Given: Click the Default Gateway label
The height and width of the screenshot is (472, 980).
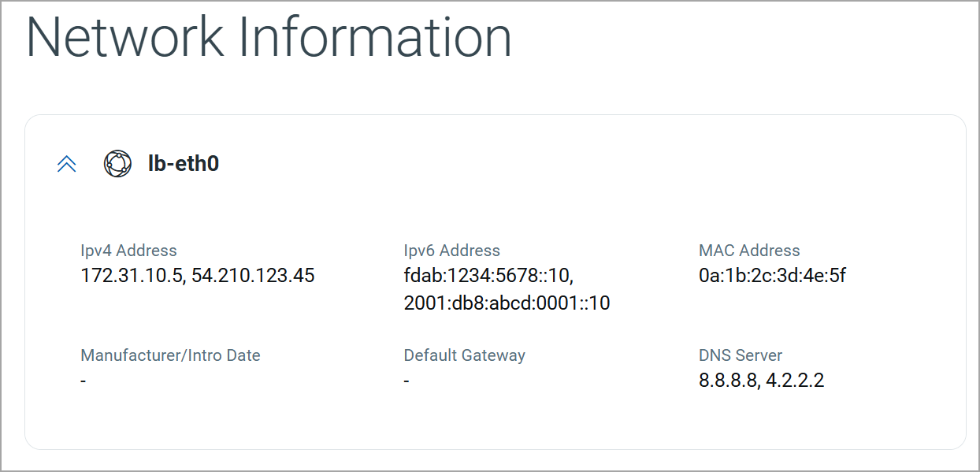Looking at the screenshot, I should coord(464,355).
